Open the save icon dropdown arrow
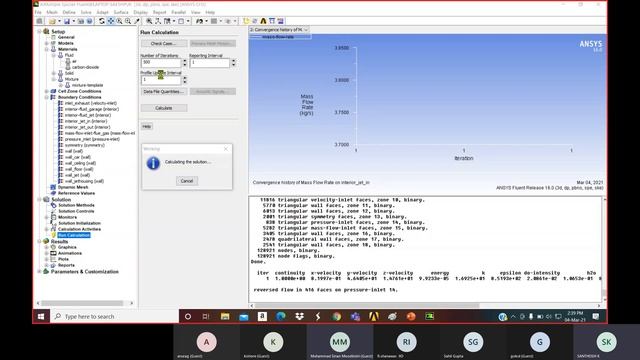640x360 pixels. (73, 21)
